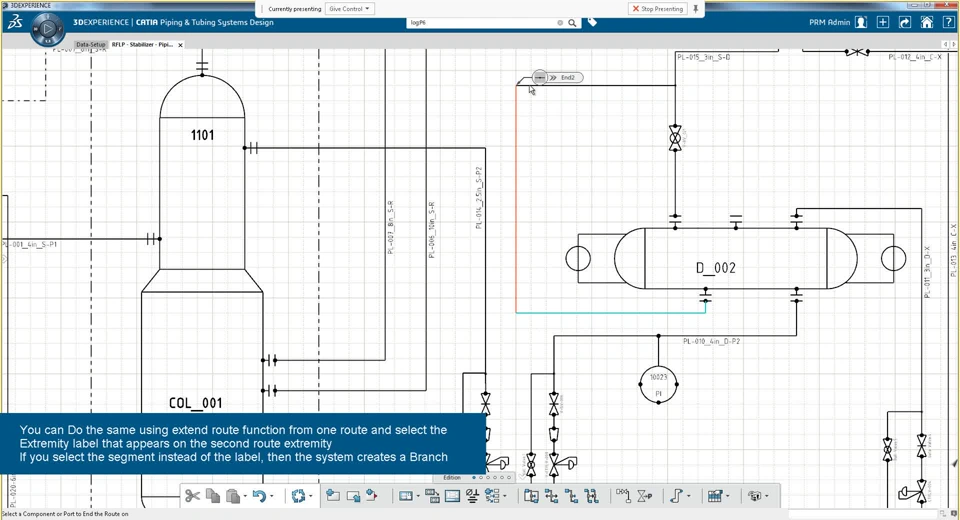Click the hourglass sigma P icon

tap(644, 496)
